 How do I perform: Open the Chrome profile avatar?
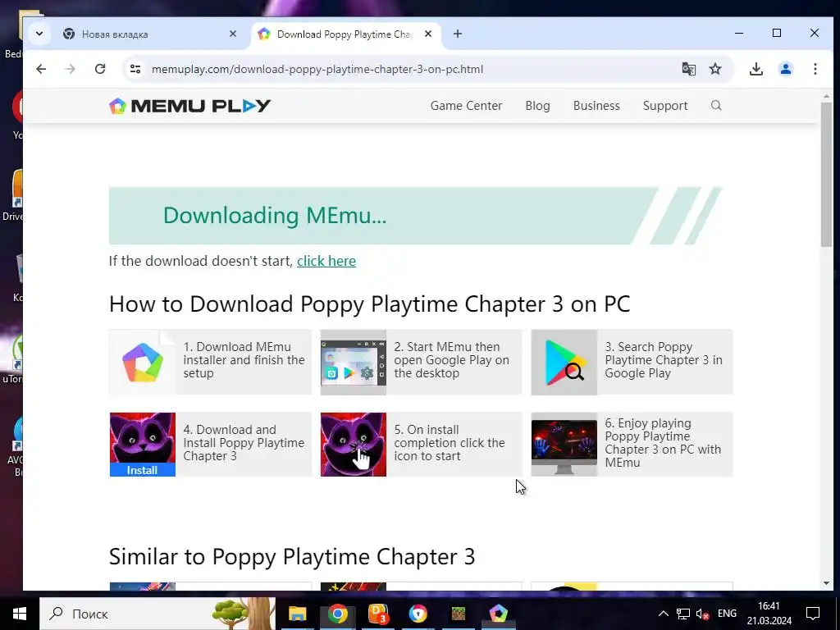pyautogui.click(x=785, y=69)
